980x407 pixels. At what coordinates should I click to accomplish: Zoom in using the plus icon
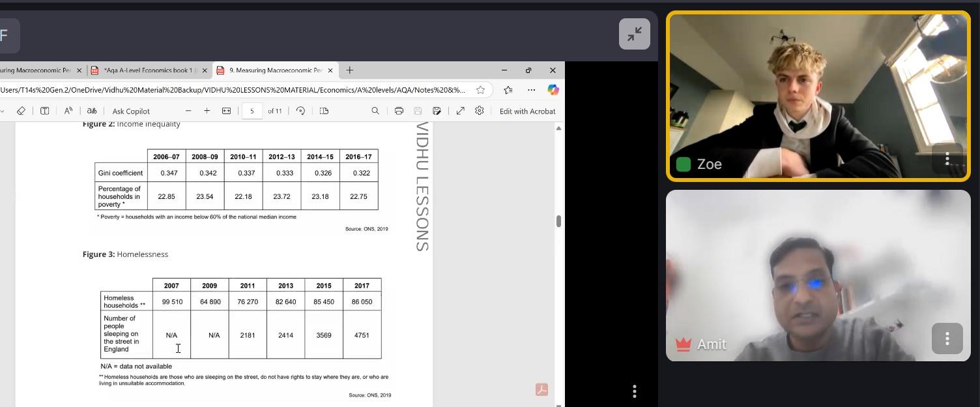click(x=207, y=111)
